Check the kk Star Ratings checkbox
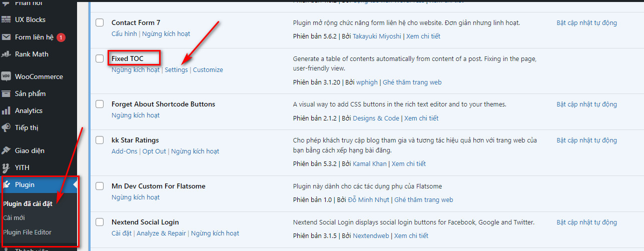Image resolution: width=644 pixels, height=251 pixels. 100,140
